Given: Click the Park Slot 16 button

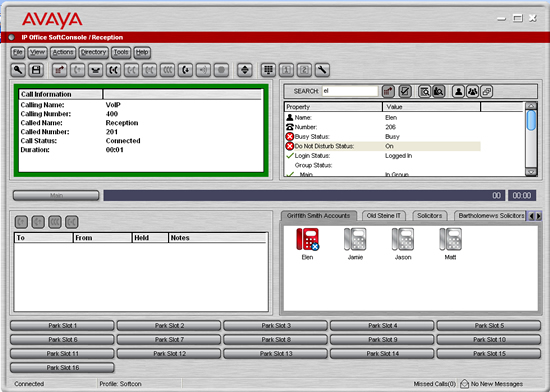Looking at the screenshot, I should click(x=62, y=368).
